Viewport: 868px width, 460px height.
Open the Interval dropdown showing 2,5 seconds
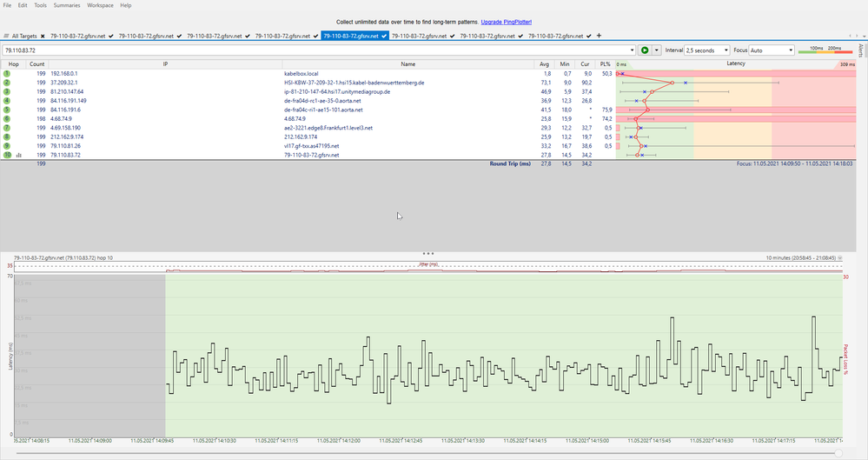(x=706, y=50)
